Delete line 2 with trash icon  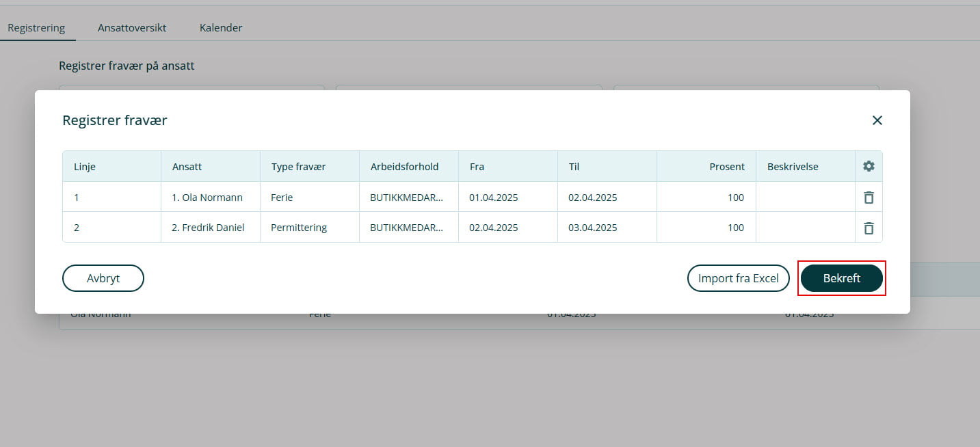click(x=869, y=228)
